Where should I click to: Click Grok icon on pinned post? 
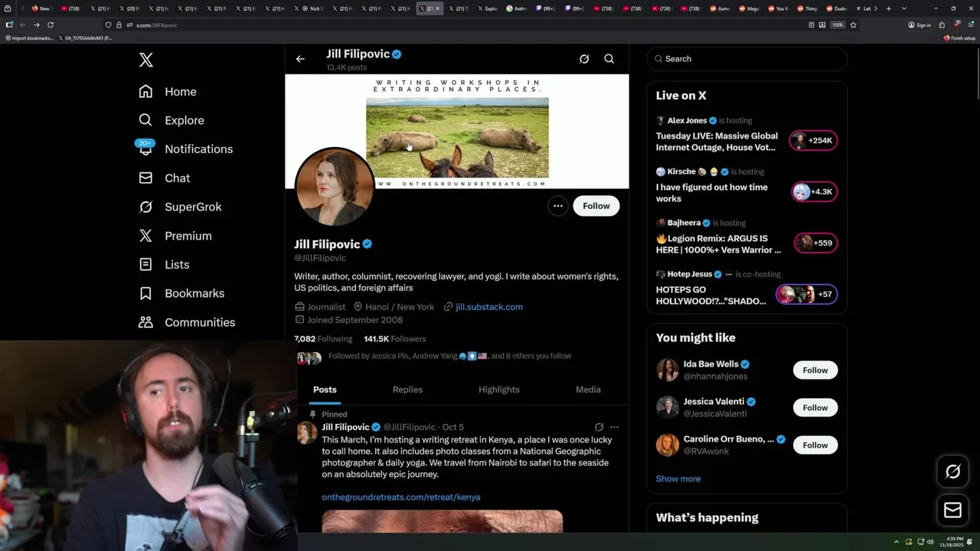tap(599, 427)
